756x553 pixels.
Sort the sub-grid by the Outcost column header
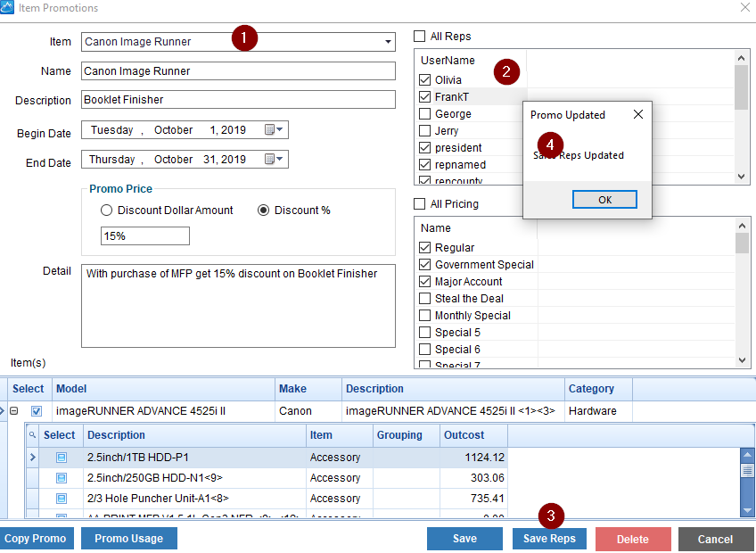[x=473, y=434]
